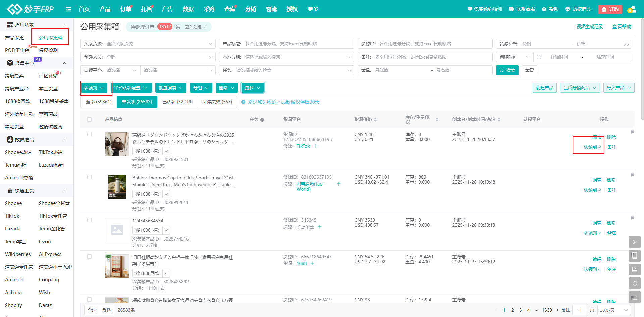Click the 立即处理 link for pending orders
Screen dimensions: 644x317
coord(195,27)
